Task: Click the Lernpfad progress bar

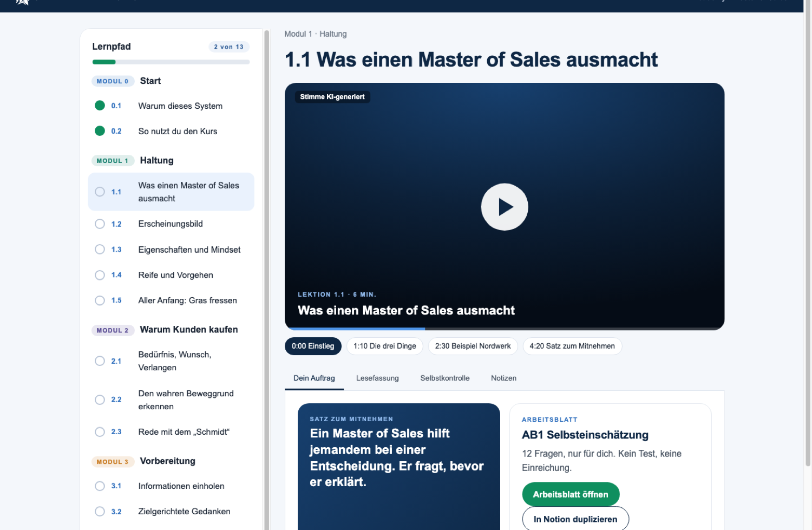Action: (x=171, y=62)
